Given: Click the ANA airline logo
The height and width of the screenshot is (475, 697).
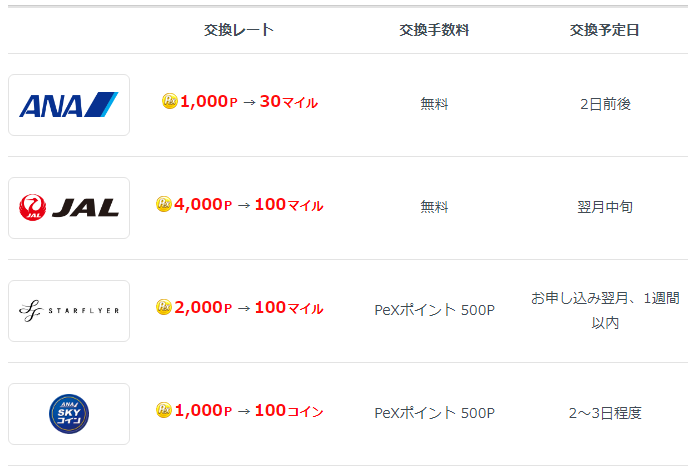Looking at the screenshot, I should [69, 105].
